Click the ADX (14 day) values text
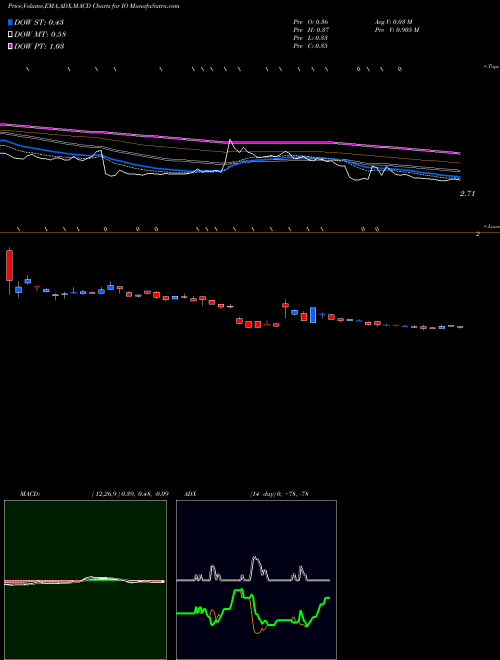Viewport: 500px width, 660px height. [x=279, y=494]
